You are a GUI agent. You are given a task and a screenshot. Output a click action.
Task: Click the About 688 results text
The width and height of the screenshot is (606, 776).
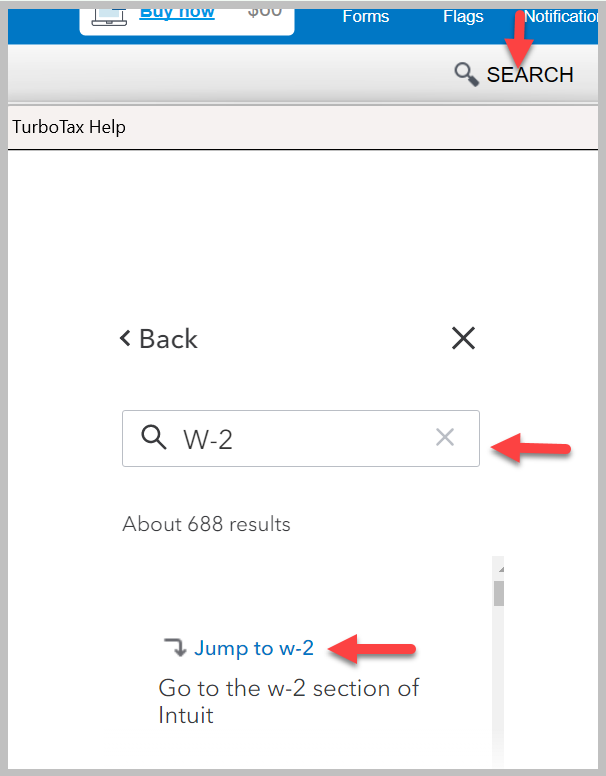tap(206, 524)
